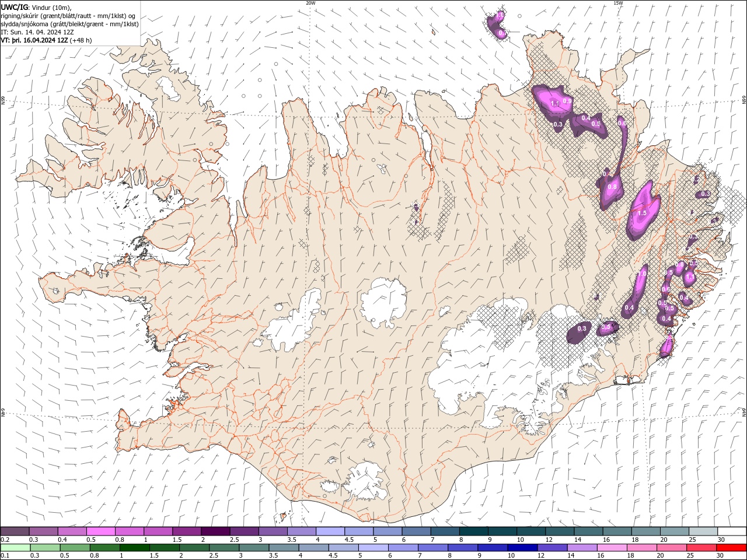This screenshot has height=560, width=747.
Task: Click the '15W' longitude label at top
Action: (617, 3)
